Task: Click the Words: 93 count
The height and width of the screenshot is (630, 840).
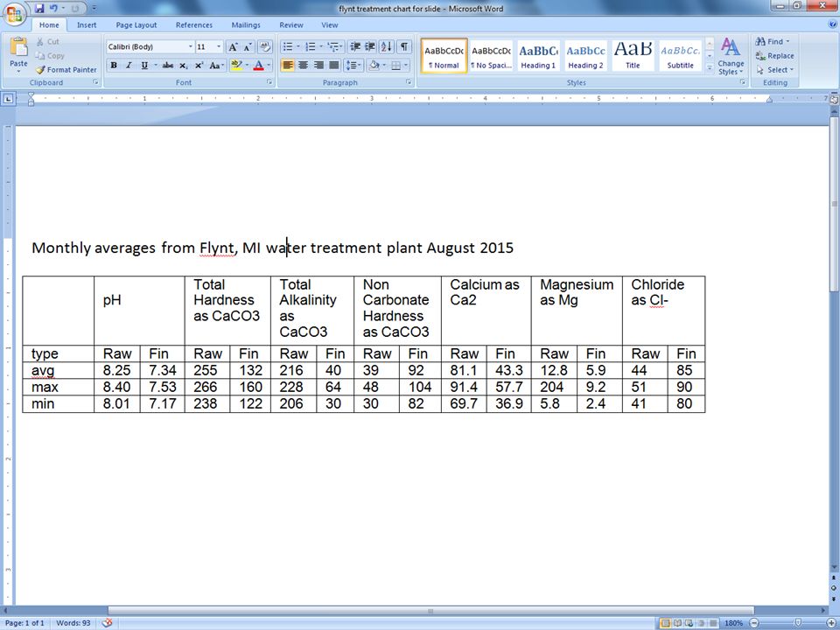Action: (73, 623)
